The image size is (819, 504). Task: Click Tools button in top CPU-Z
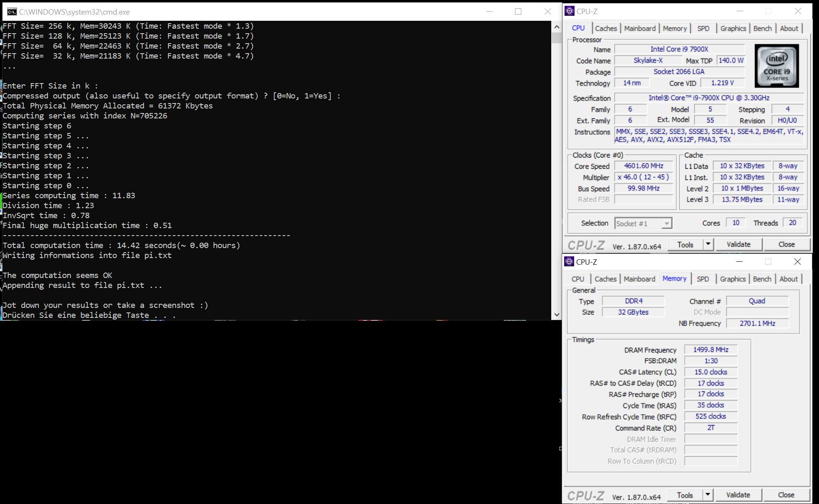pyautogui.click(x=685, y=244)
